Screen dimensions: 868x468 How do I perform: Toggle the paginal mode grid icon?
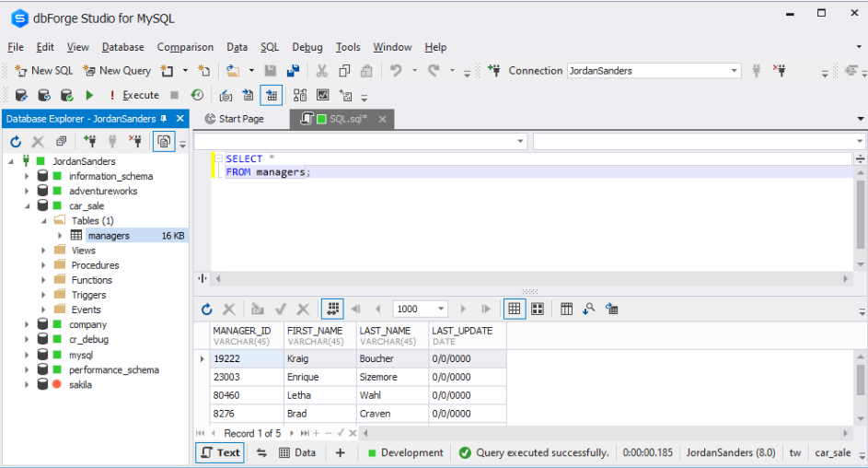(x=332, y=309)
